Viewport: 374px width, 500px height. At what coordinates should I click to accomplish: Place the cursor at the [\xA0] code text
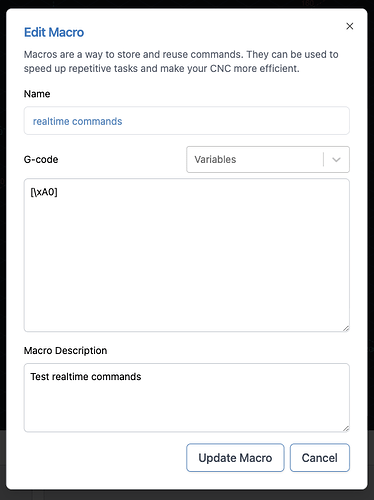tap(44, 192)
